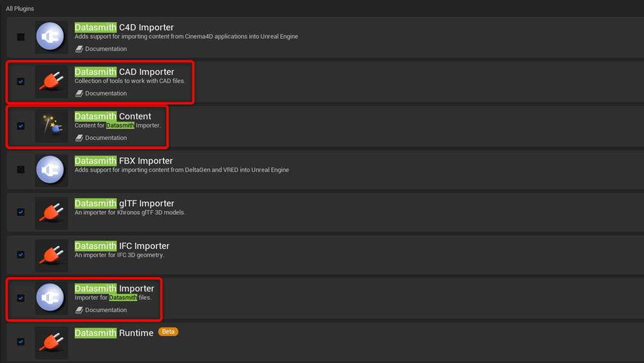This screenshot has height=363, width=644.
Task: Click the Datasmith Importer blue plug icon
Action: click(x=51, y=298)
